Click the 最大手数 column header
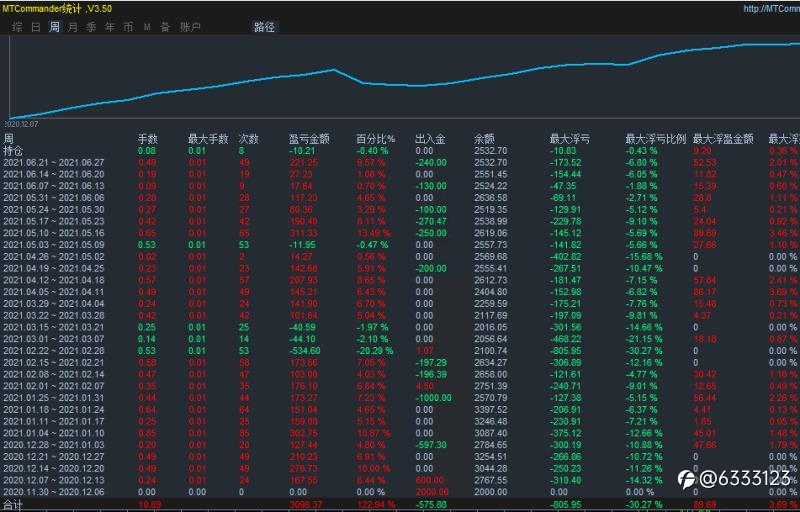 tap(208, 139)
